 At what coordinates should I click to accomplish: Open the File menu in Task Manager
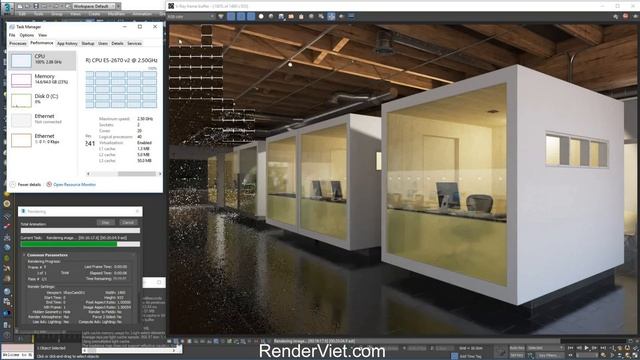12,35
